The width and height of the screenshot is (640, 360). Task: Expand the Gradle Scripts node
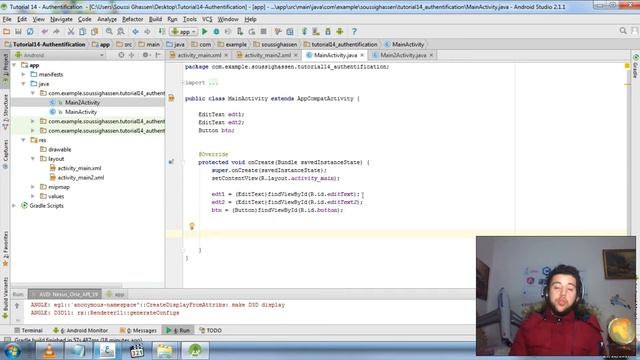15,206
